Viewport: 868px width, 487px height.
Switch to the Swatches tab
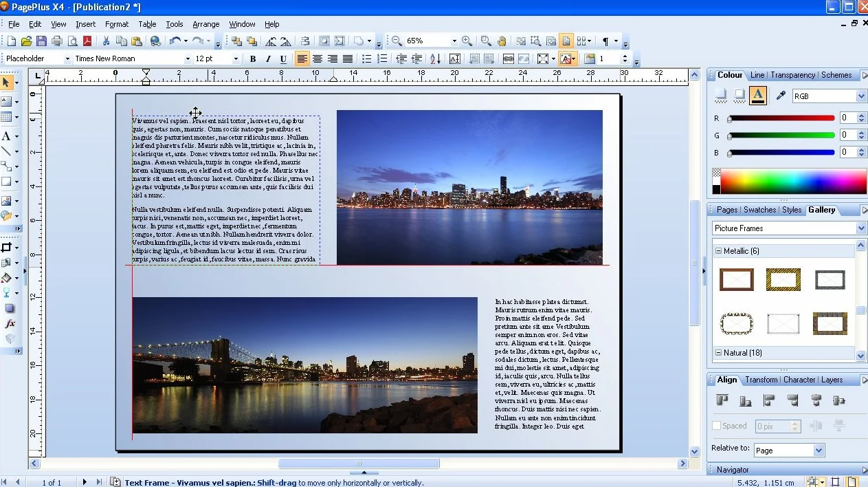coord(759,210)
